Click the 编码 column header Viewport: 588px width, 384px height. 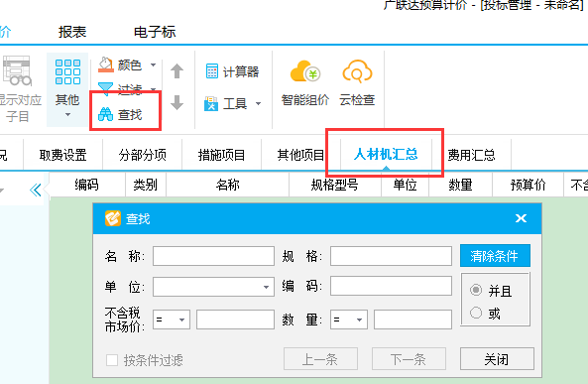pyautogui.click(x=86, y=185)
